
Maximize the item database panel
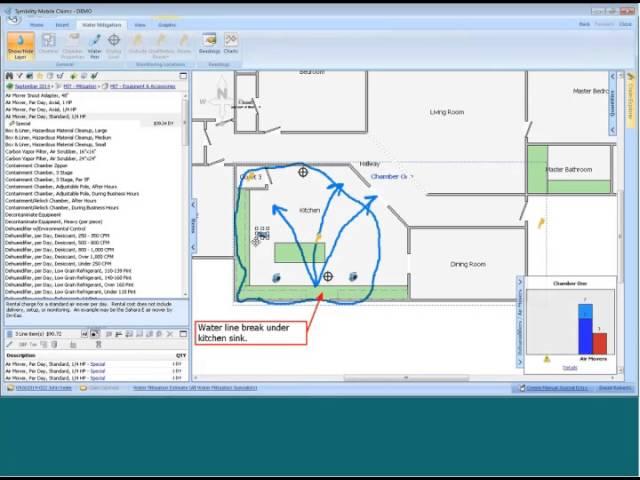point(183,76)
